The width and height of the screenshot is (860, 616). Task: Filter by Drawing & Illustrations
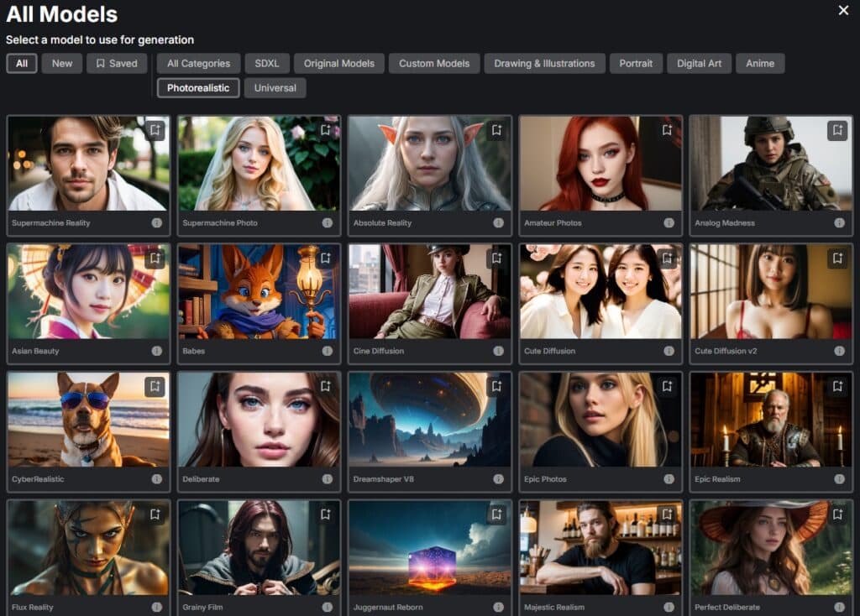point(544,64)
